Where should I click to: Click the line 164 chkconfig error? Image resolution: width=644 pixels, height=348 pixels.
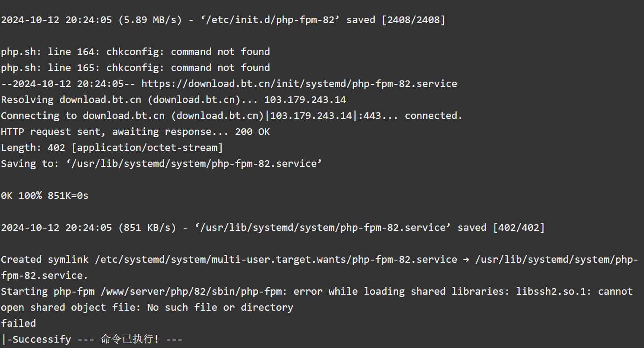[135, 51]
